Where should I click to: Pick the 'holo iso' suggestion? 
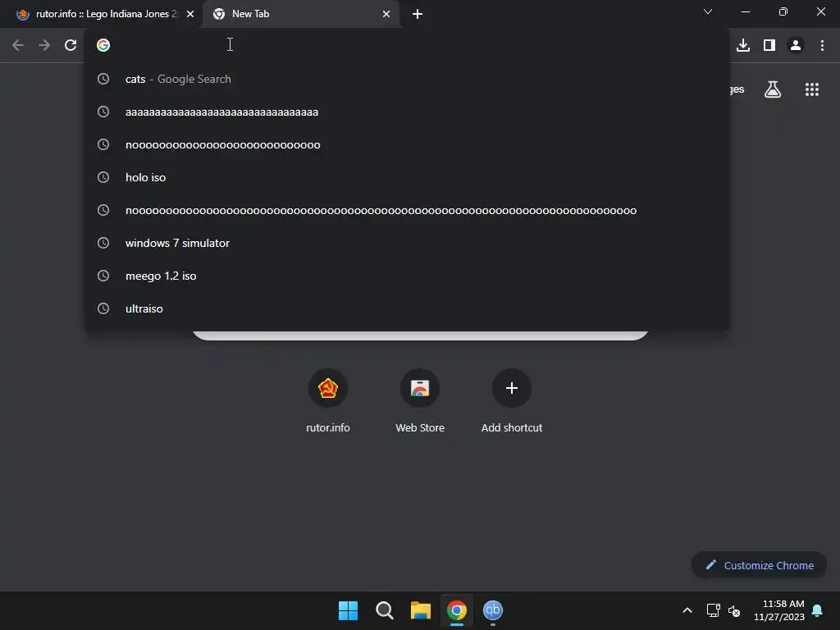click(x=407, y=177)
